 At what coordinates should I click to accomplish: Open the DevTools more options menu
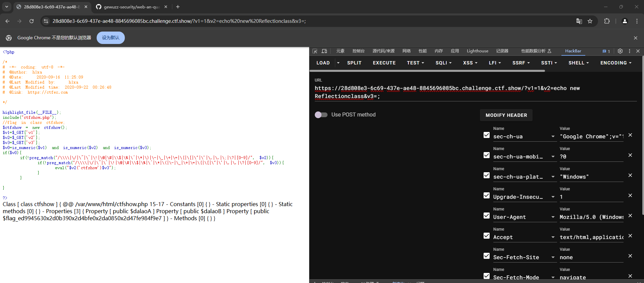click(x=629, y=51)
